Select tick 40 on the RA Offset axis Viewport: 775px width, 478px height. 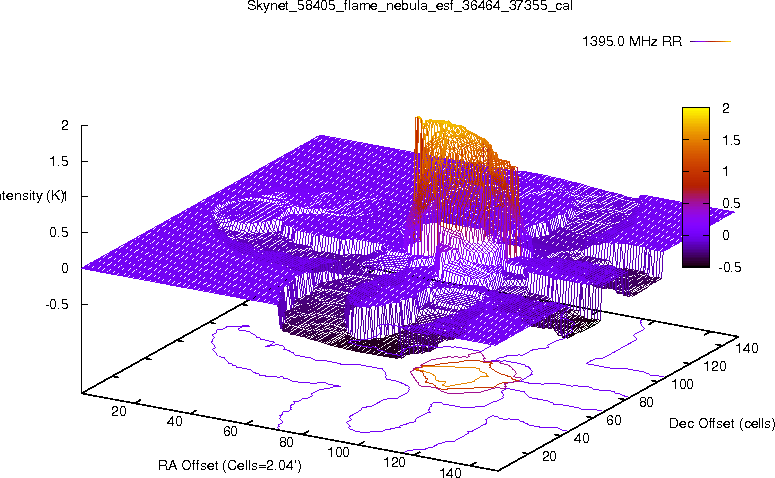[x=174, y=421]
